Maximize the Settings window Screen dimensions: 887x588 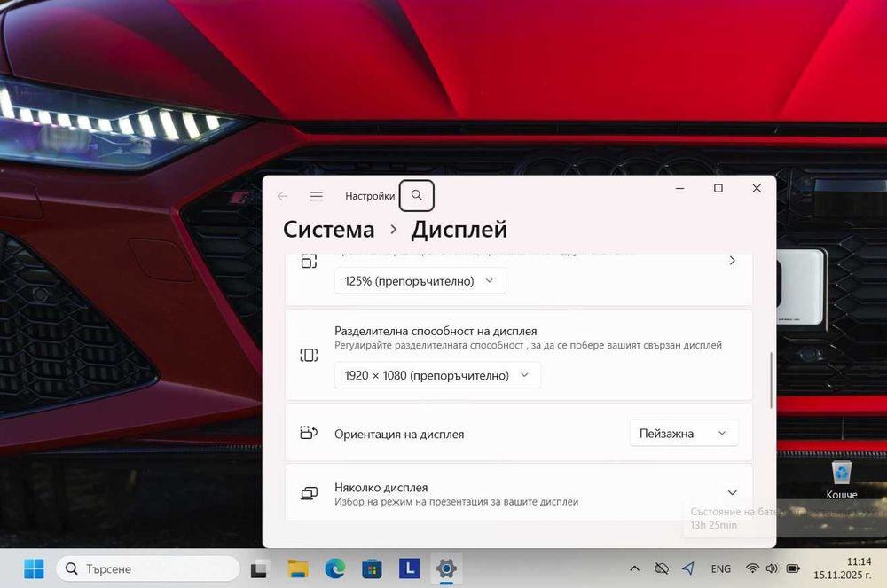point(718,188)
